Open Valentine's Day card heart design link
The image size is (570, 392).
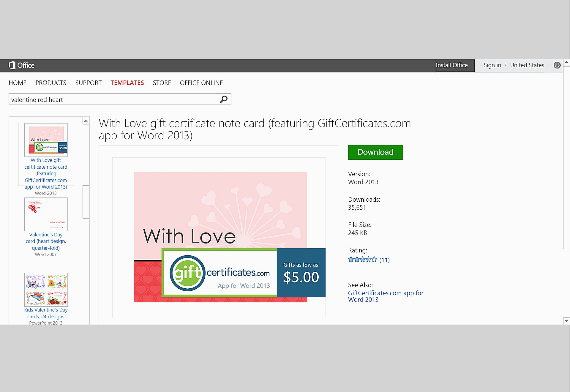pyautogui.click(x=46, y=241)
